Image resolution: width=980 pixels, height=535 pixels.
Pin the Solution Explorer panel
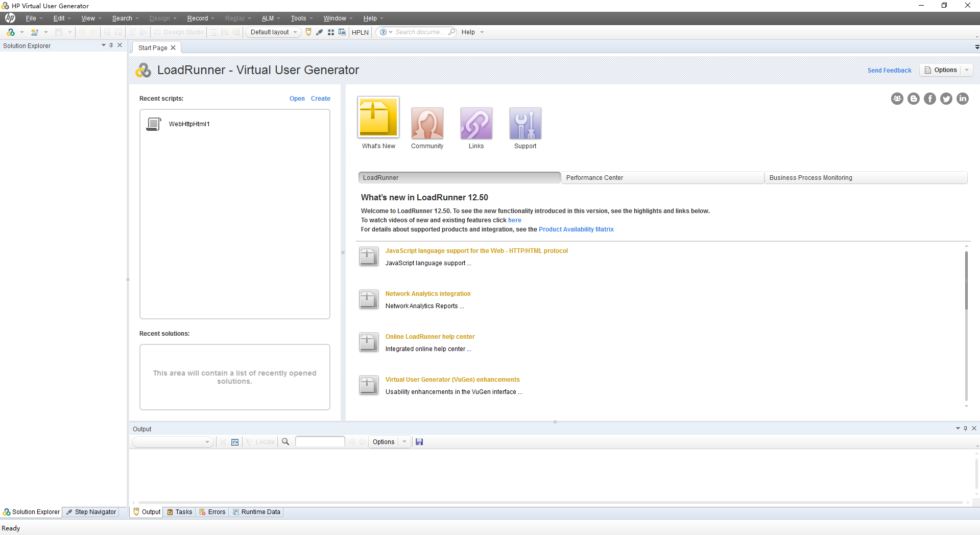tap(111, 45)
